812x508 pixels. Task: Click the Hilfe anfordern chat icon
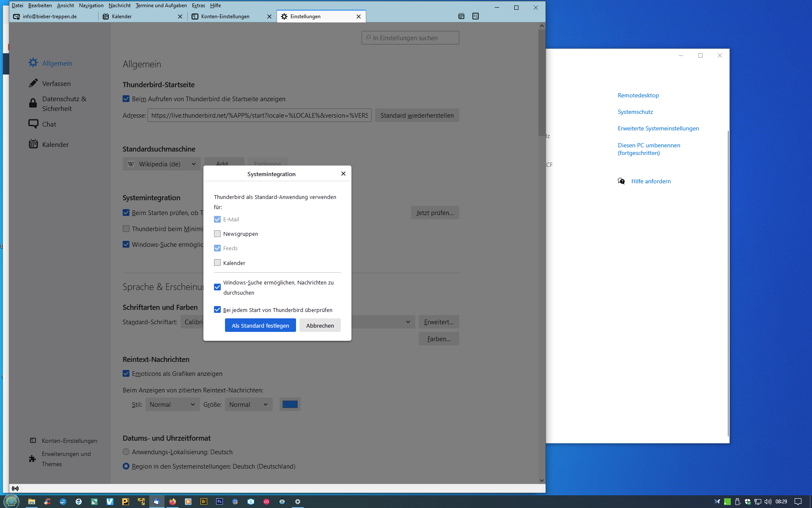621,181
